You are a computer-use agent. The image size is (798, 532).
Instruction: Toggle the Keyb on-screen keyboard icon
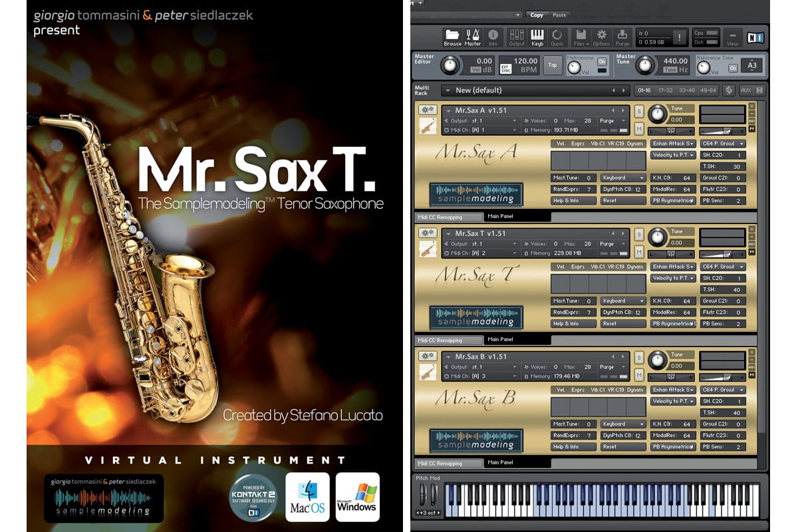[x=537, y=37]
